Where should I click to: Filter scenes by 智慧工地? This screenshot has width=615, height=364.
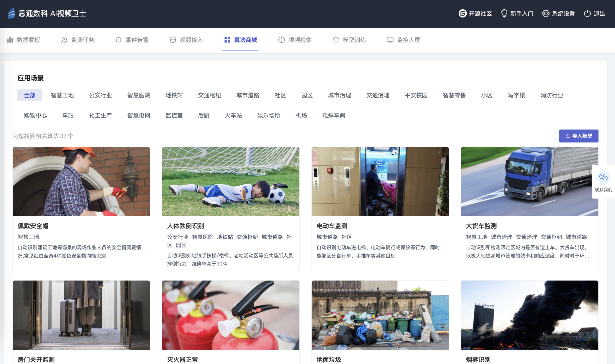click(x=62, y=95)
